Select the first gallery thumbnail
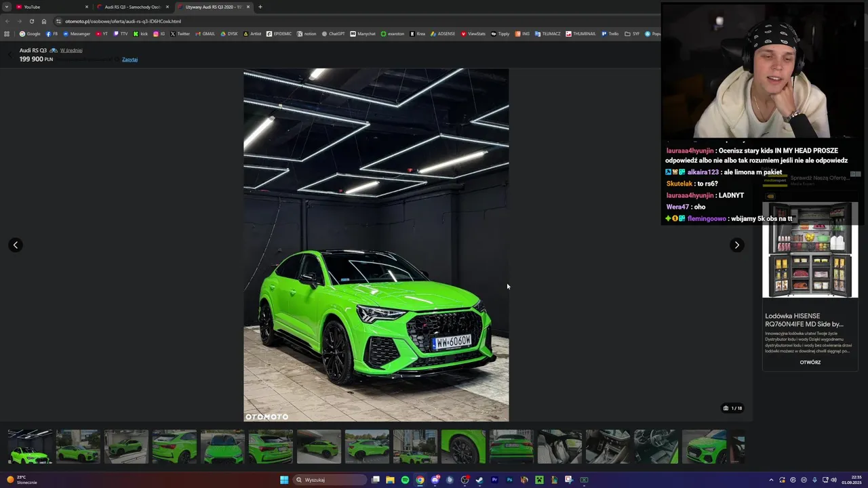Screen dimensions: 868x488 pyautogui.click(x=30, y=447)
